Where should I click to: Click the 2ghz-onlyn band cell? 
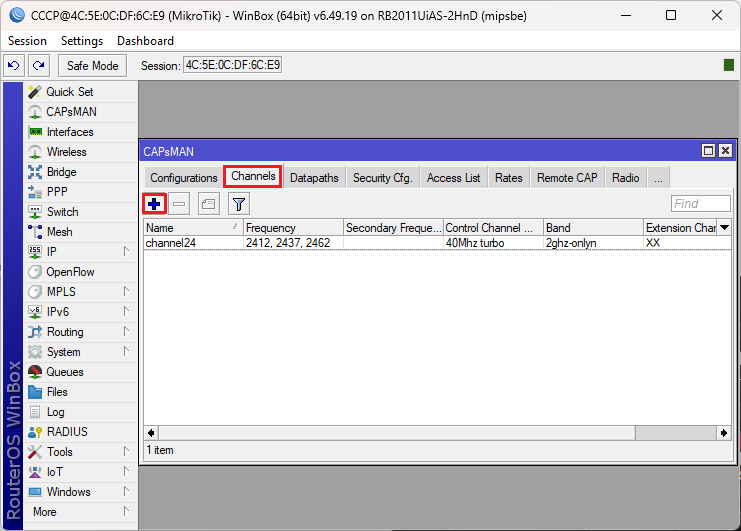(594, 243)
